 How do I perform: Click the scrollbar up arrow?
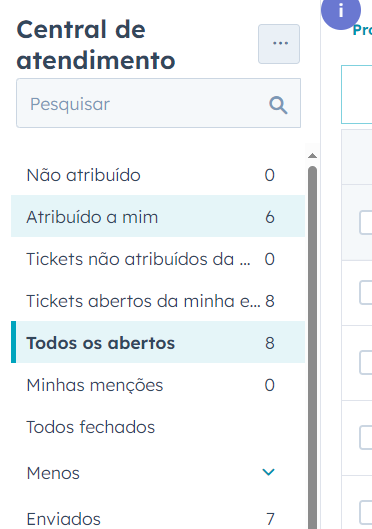[x=312, y=156]
